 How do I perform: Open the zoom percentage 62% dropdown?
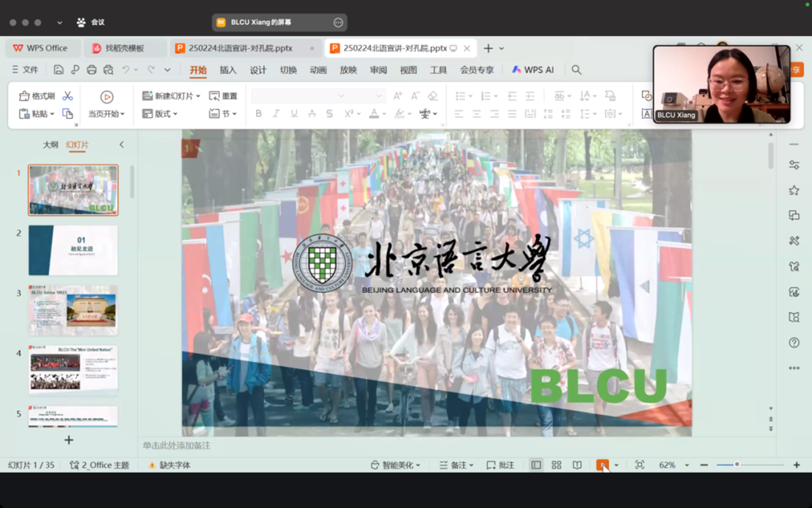pos(687,465)
